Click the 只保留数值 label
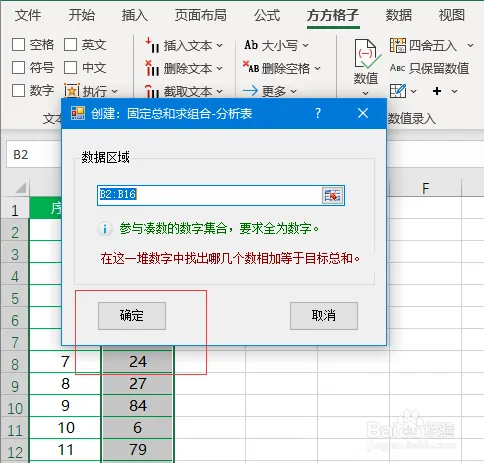This screenshot has width=484, height=463. 439,68
